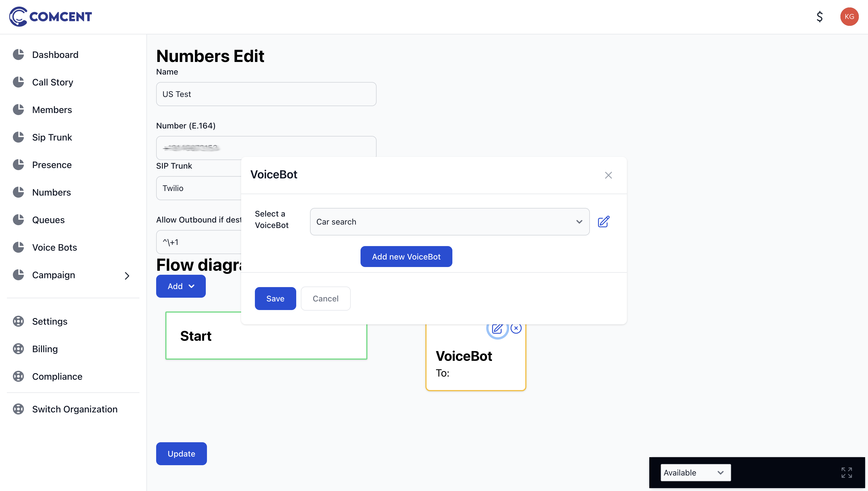Click the edit icon on VoiceBot flow node

(x=497, y=328)
